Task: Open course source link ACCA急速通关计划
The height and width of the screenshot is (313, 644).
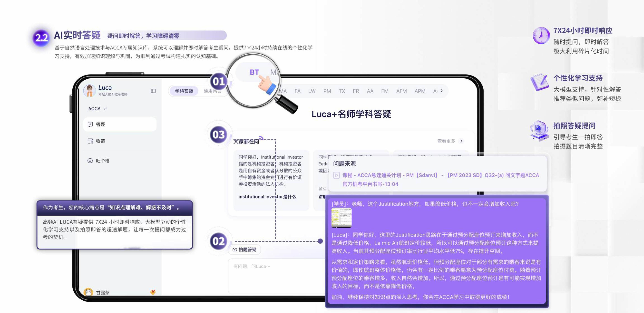Action: (x=440, y=180)
